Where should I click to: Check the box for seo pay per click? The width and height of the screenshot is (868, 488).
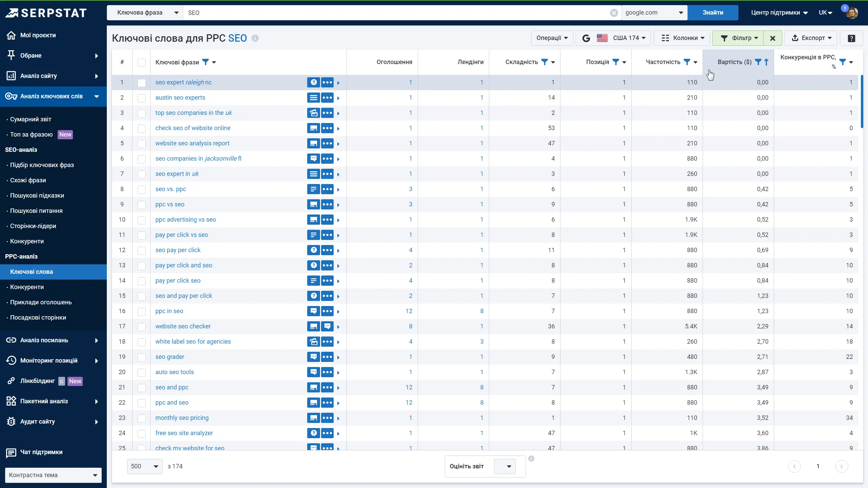pos(142,250)
